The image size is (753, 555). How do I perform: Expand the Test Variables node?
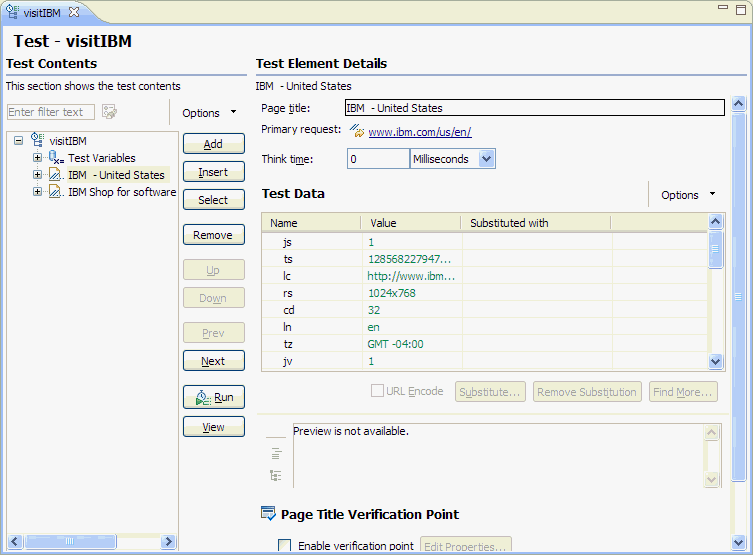(38, 158)
